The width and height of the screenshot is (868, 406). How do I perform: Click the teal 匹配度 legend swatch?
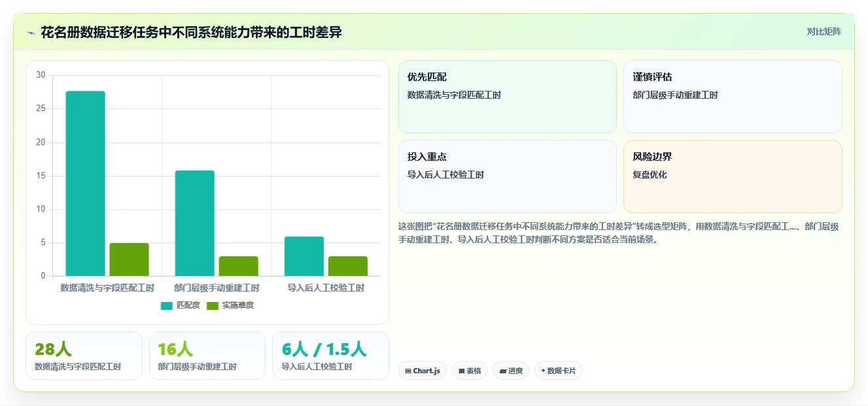pyautogui.click(x=167, y=305)
